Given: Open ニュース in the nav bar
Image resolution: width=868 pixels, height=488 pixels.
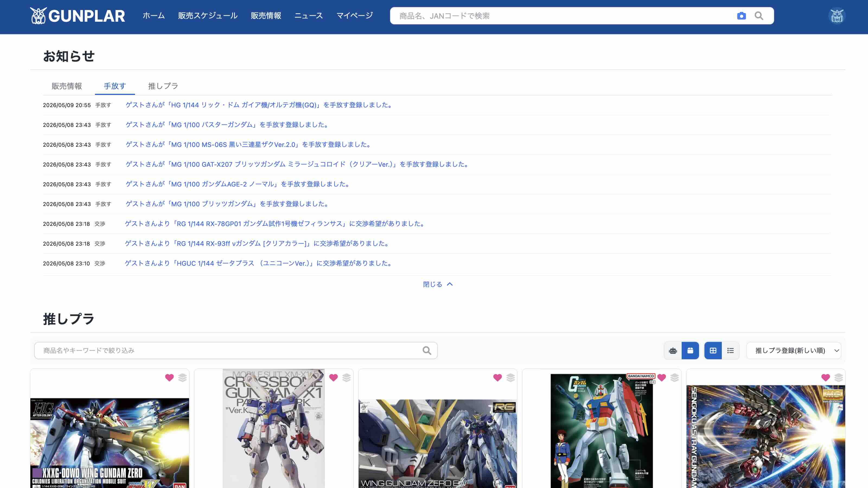Looking at the screenshot, I should pyautogui.click(x=309, y=15).
